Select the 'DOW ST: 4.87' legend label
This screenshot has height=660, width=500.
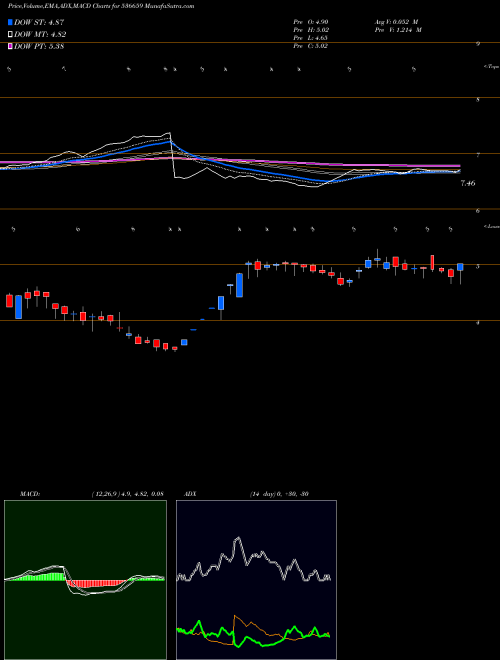tap(39, 22)
